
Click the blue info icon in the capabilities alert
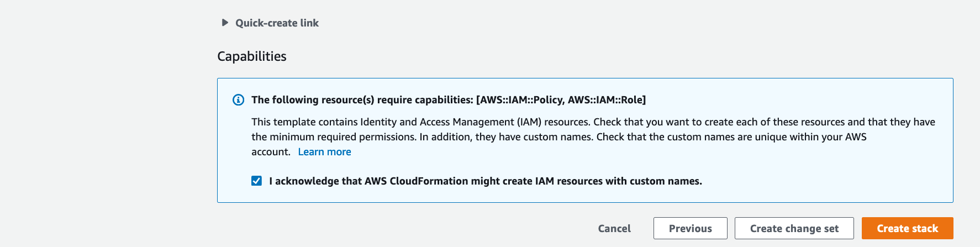click(x=238, y=100)
